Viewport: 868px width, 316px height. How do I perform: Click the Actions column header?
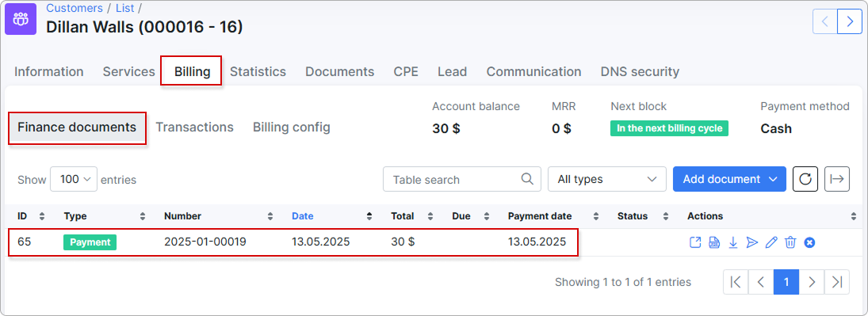(705, 216)
